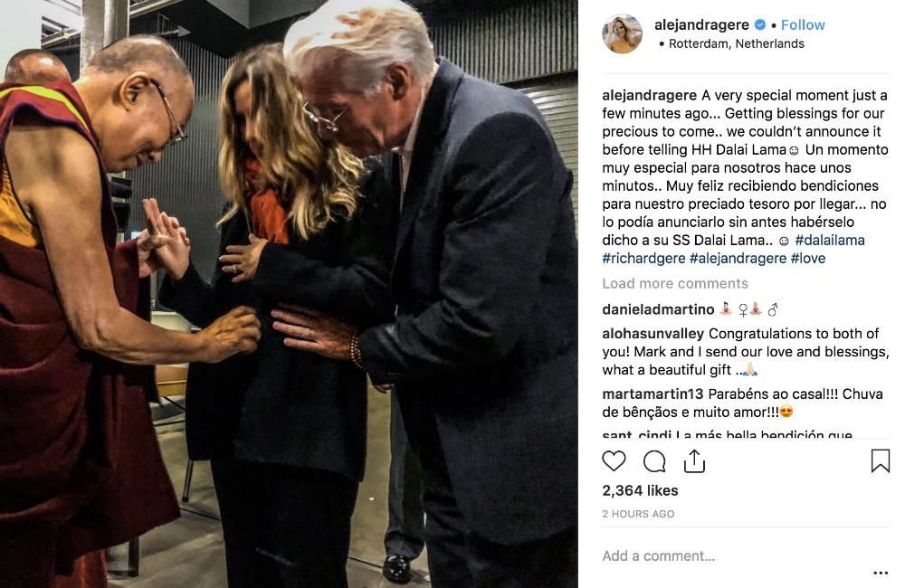Visit danieladmartino's profile from comments
This screenshot has height=588, width=905.
(658, 310)
